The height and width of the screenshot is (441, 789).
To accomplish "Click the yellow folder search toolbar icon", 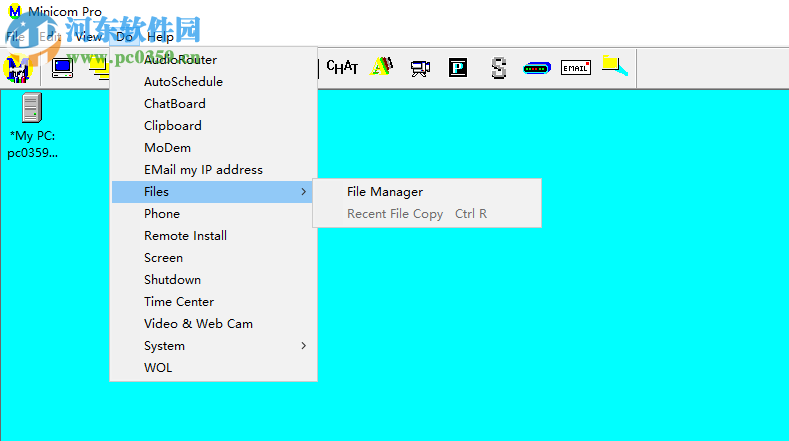I will click(614, 67).
